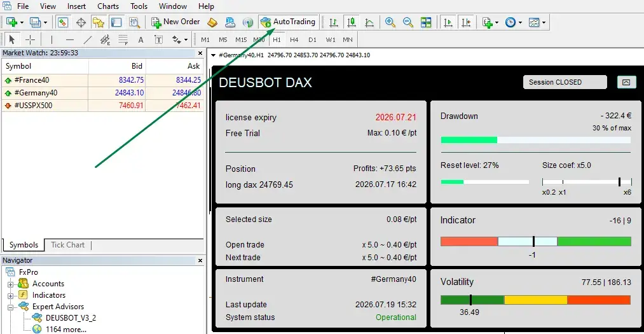Switch to line chart mode

pos(369,22)
